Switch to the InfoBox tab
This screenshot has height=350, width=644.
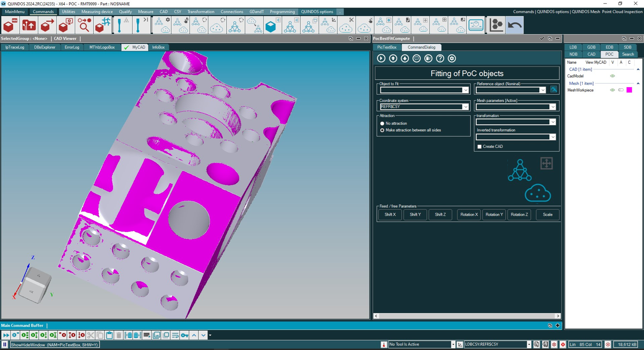(158, 47)
